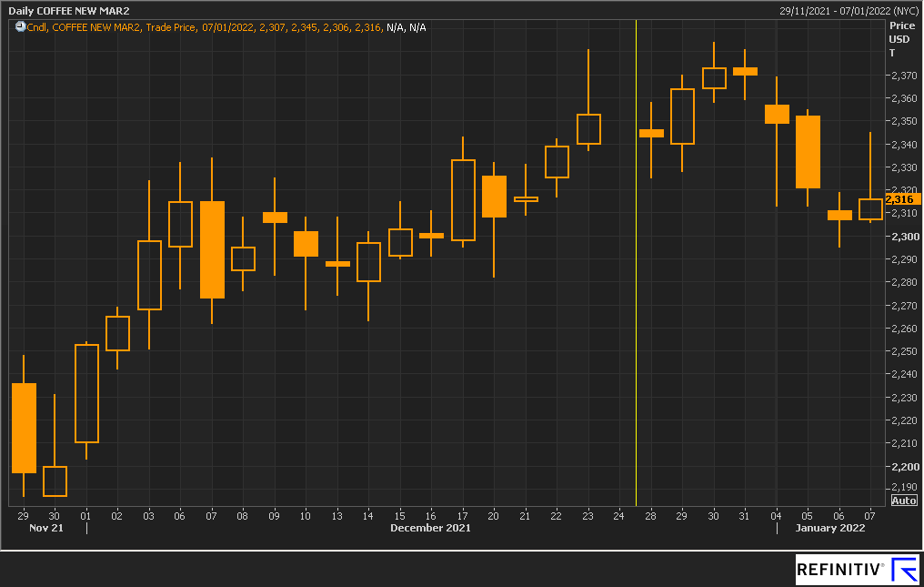
Task: Click the 2,300 price axis label
Action: click(904, 236)
